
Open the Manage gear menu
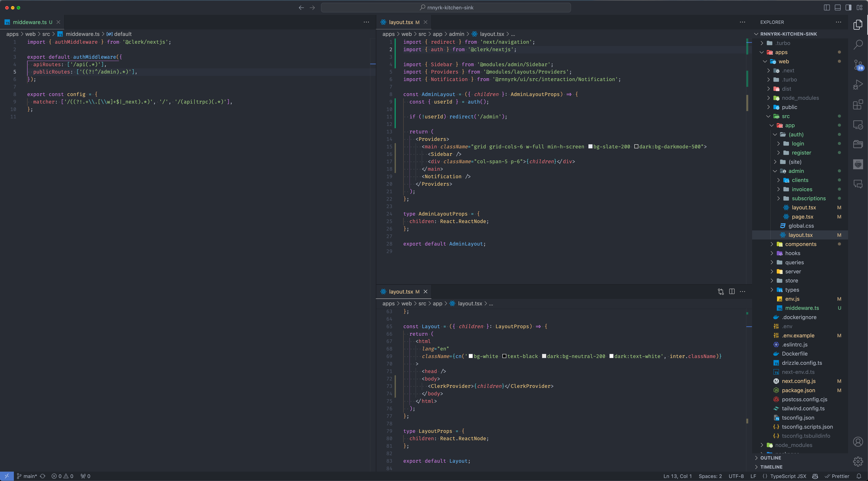point(858,462)
